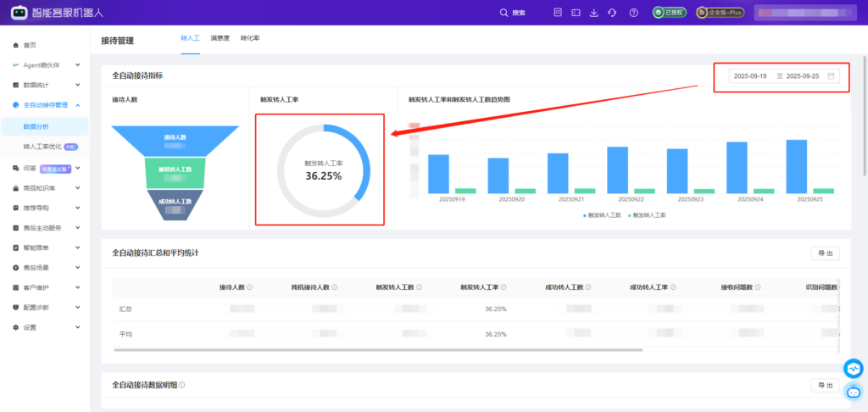
Task: Click the start date field 2025-09-19
Action: 750,76
